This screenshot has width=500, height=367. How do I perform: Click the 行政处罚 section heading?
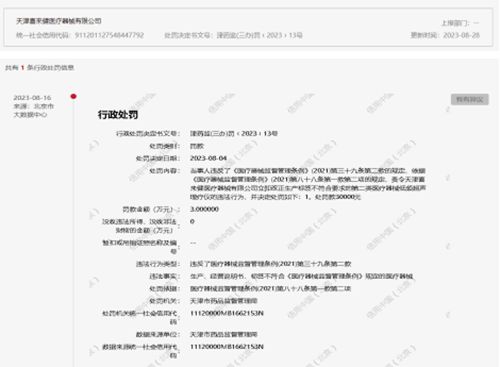(118, 115)
